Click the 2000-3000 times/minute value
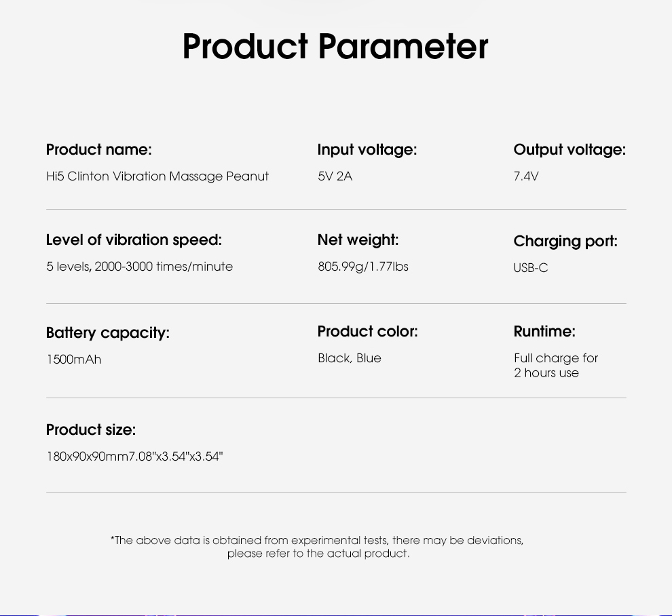The height and width of the screenshot is (616, 672). (x=164, y=267)
